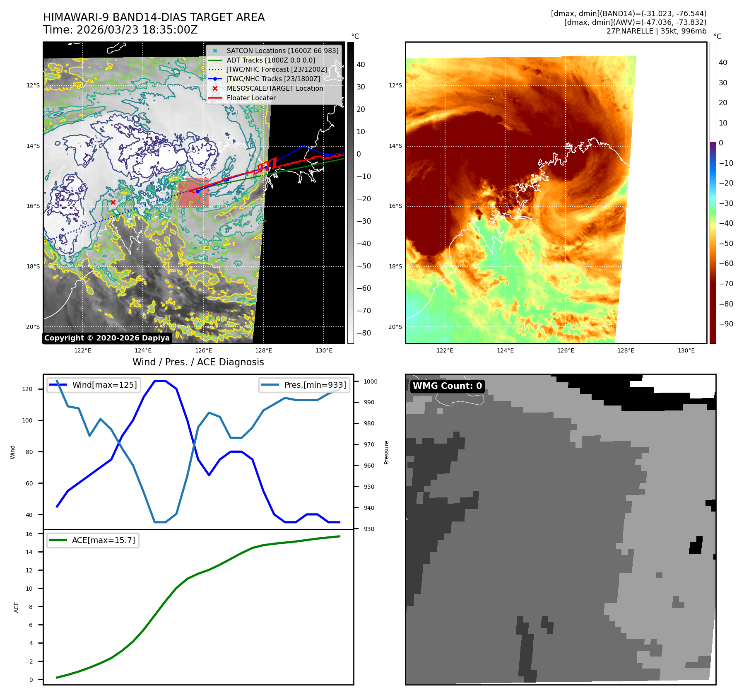Click the blue JTWC/NHC Tracks legend marker
This screenshot has width=744, height=700.
pyautogui.click(x=215, y=79)
